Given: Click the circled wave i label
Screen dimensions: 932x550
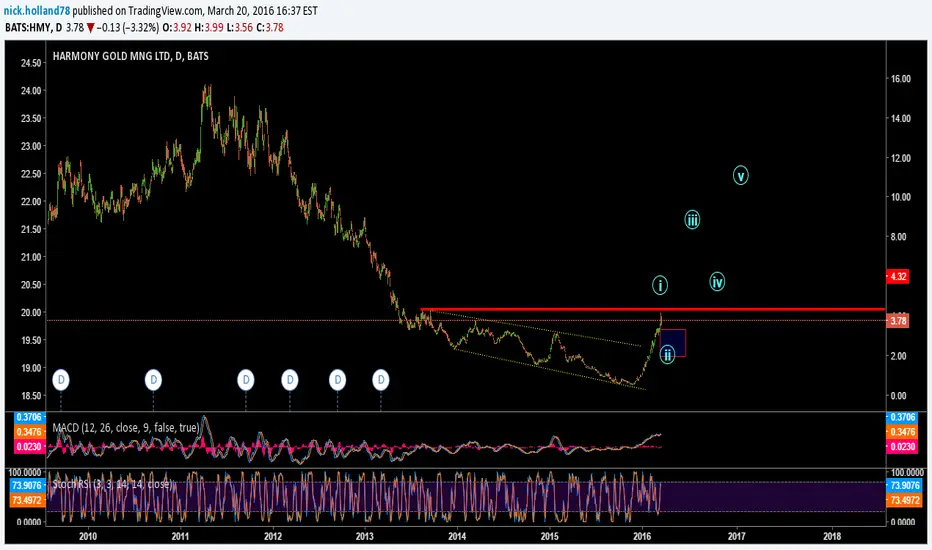Looking at the screenshot, I should pyautogui.click(x=660, y=285).
